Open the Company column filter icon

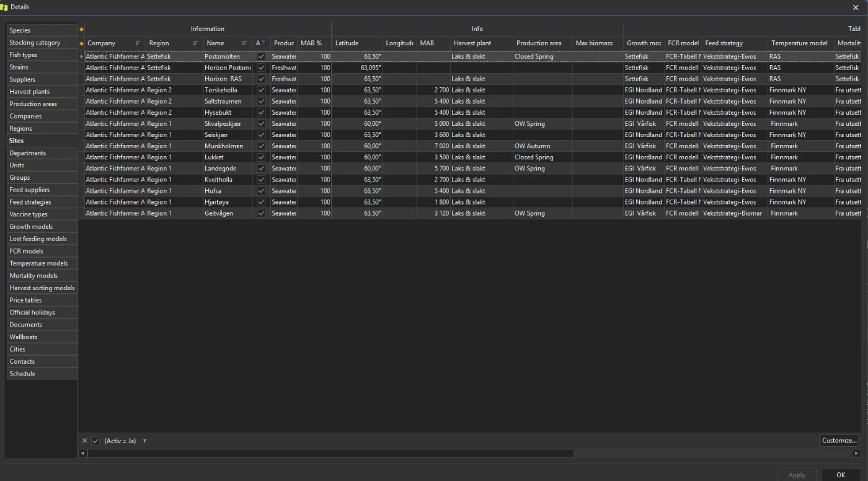tap(138, 43)
